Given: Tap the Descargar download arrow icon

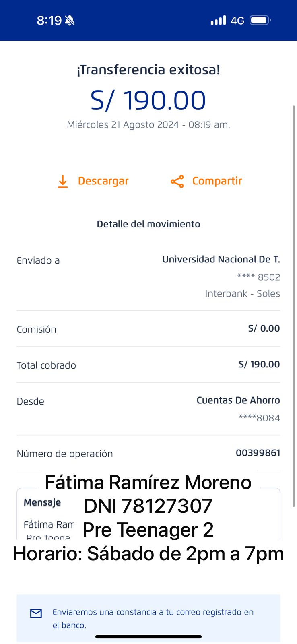Looking at the screenshot, I should [63, 182].
